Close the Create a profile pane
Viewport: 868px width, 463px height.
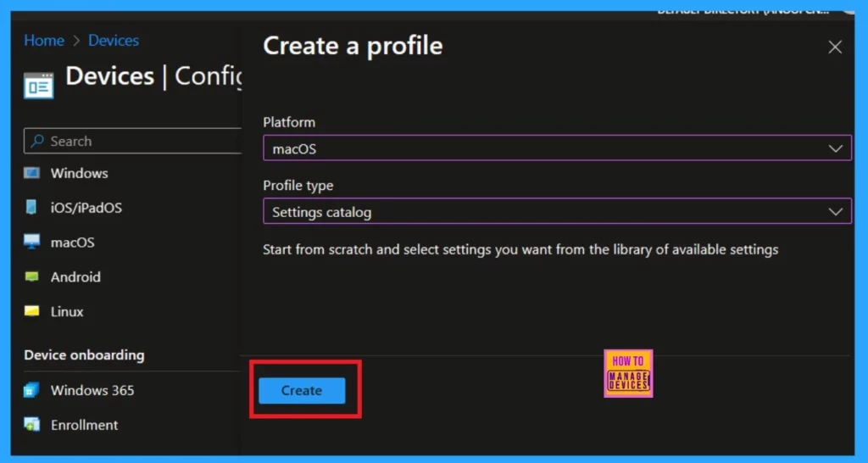[x=835, y=47]
